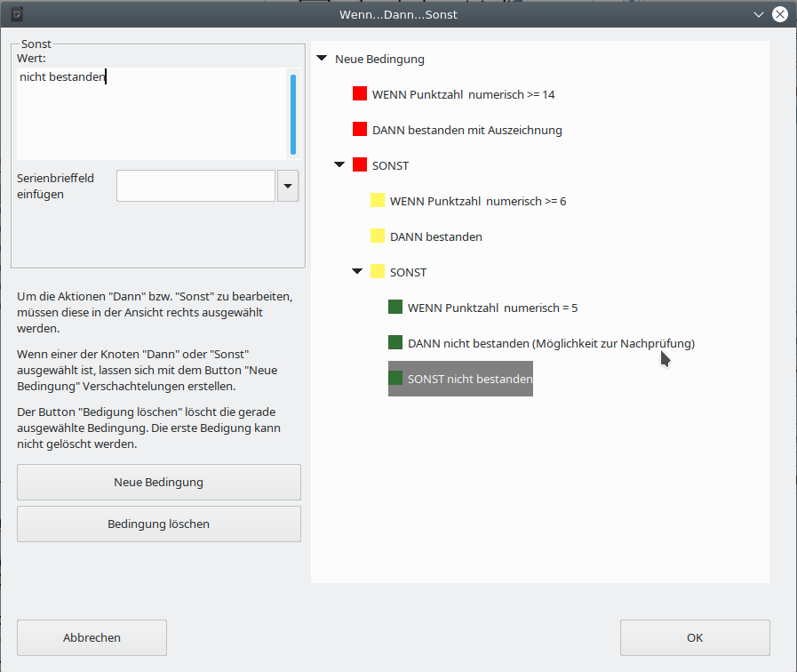
Task: Click the red square beside WENN Punktzahl >= 14
Action: pos(360,94)
